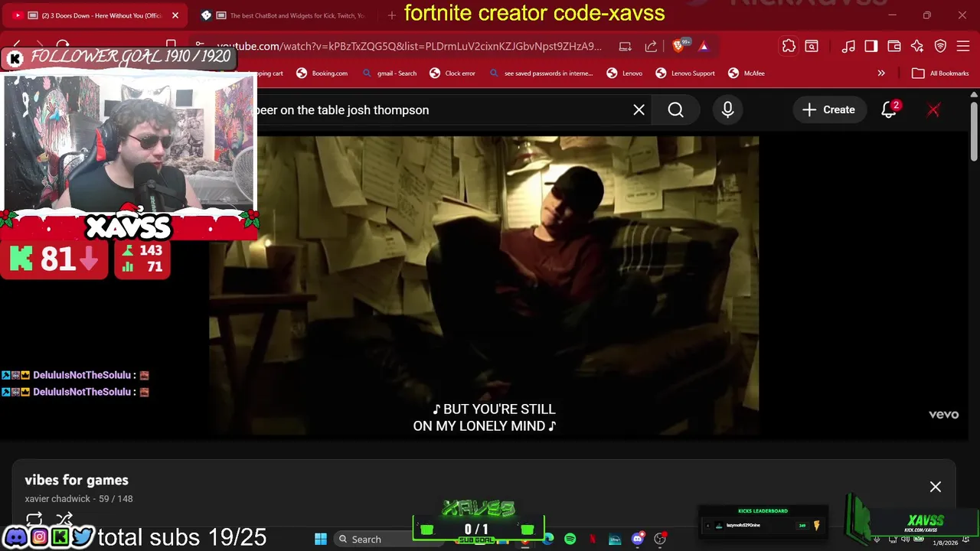Open the tab search icon
Viewport: 980px width, 551px height.
coord(812,47)
